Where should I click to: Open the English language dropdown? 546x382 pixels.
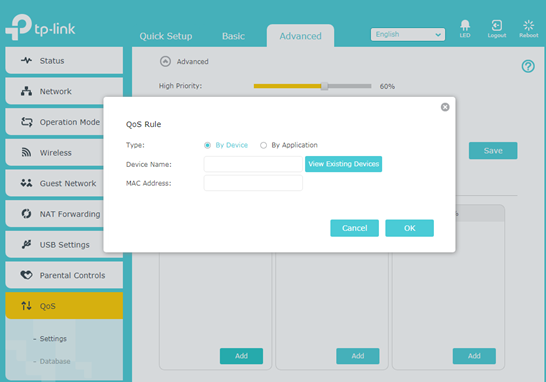point(408,34)
